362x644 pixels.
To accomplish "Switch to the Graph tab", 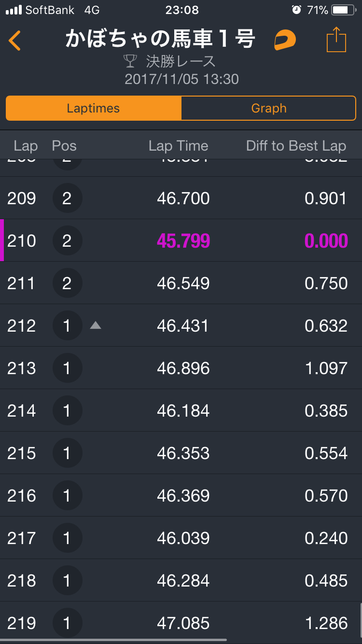I will click(268, 108).
